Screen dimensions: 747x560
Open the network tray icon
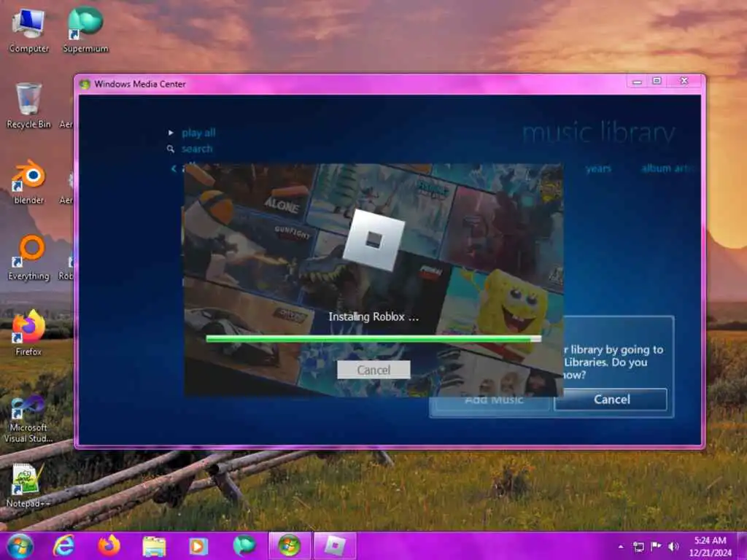[638, 547]
